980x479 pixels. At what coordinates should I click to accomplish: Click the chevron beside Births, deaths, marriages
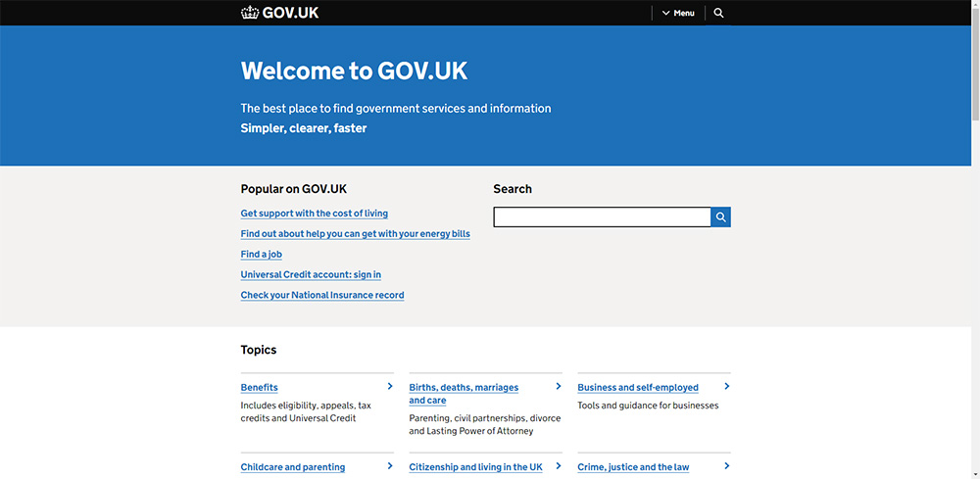559,386
